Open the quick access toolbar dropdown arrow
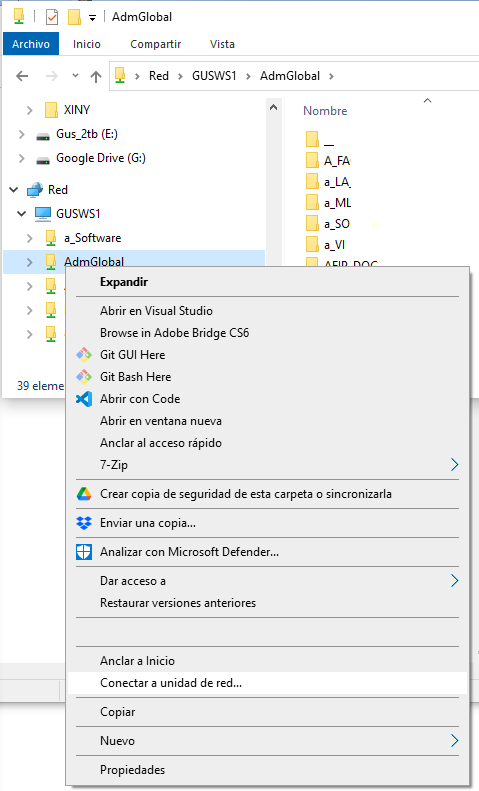 pyautogui.click(x=92, y=18)
